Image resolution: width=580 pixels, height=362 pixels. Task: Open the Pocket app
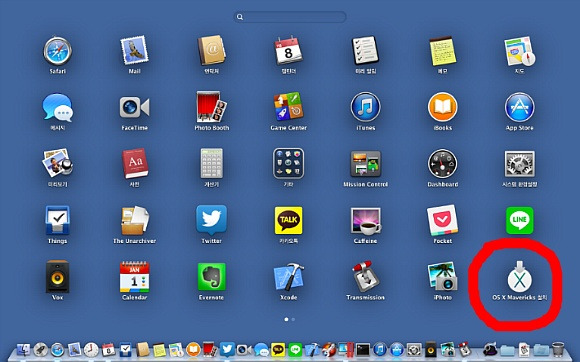point(442,220)
